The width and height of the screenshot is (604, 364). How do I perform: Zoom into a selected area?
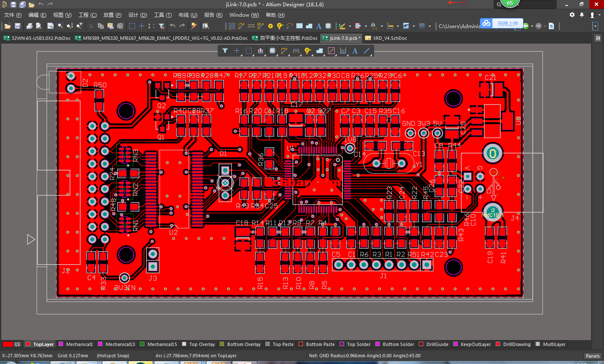pos(60,26)
